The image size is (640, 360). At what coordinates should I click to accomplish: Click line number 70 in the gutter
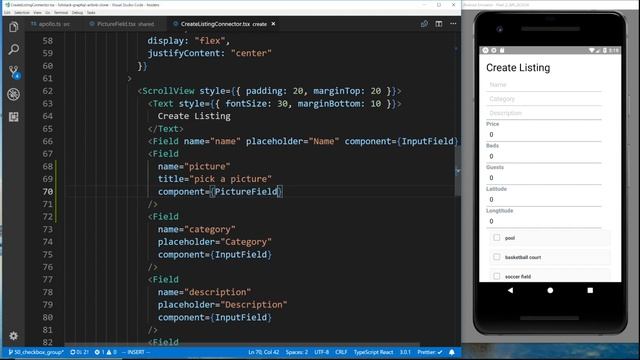pos(48,191)
